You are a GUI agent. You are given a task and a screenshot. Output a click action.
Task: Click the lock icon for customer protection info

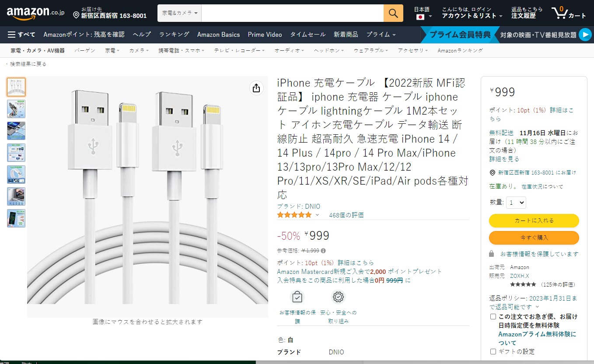[492, 254]
